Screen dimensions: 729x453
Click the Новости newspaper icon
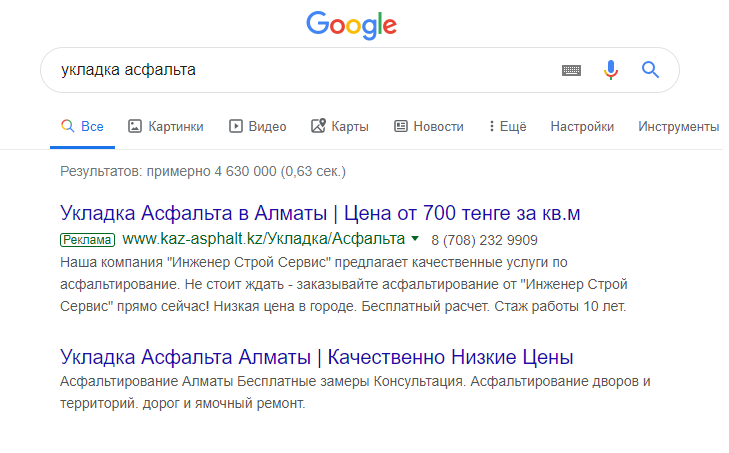point(401,126)
